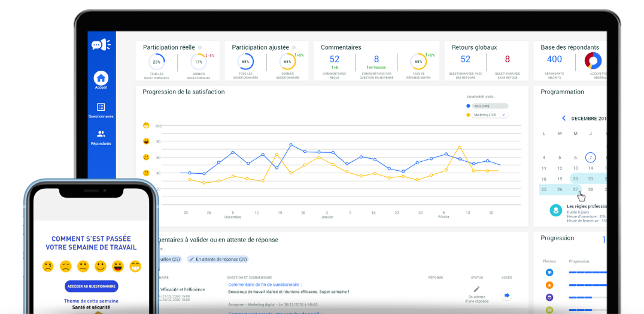Open the Accueil home icon in sidebar
The height and width of the screenshot is (314, 644).
tap(101, 78)
